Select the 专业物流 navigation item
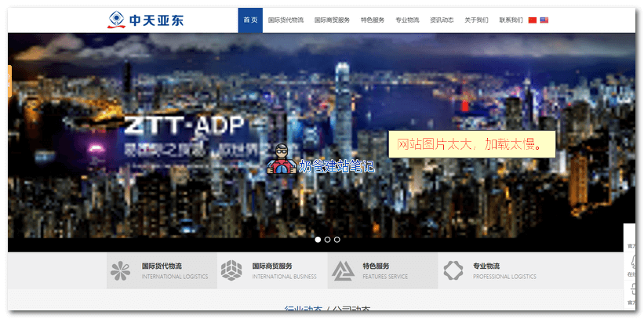This screenshot has height=319, width=644. point(407,20)
